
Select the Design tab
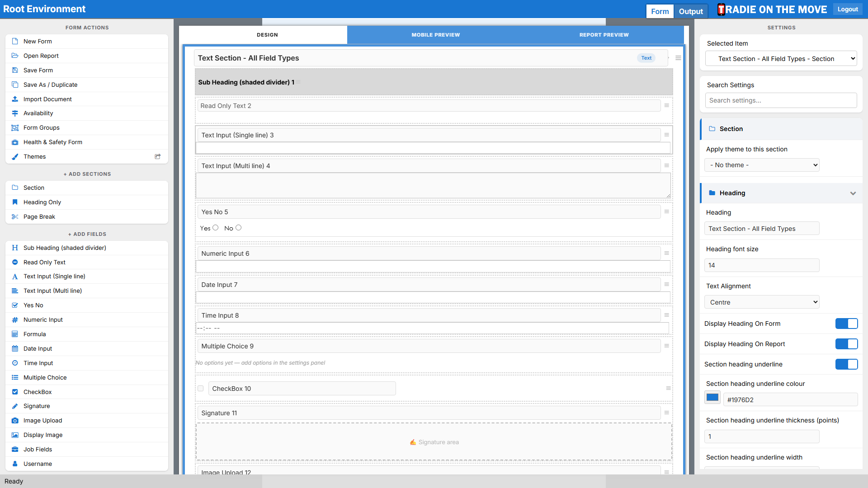click(x=267, y=35)
